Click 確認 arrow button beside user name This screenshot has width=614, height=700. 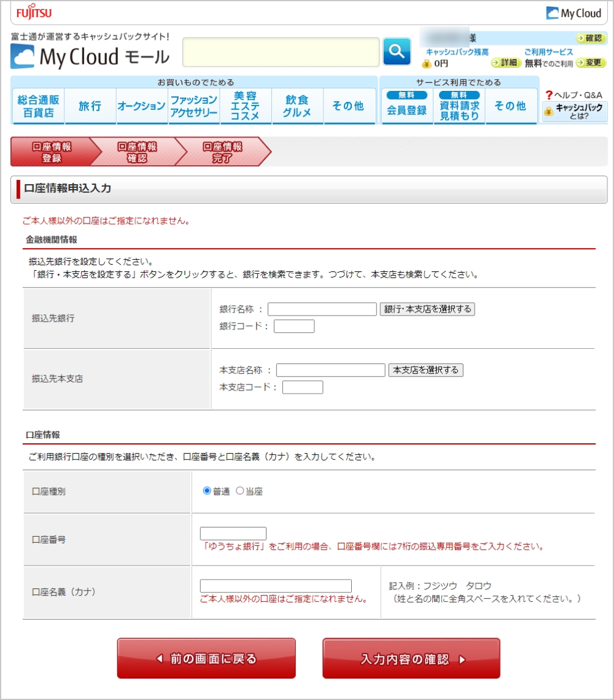[590, 38]
